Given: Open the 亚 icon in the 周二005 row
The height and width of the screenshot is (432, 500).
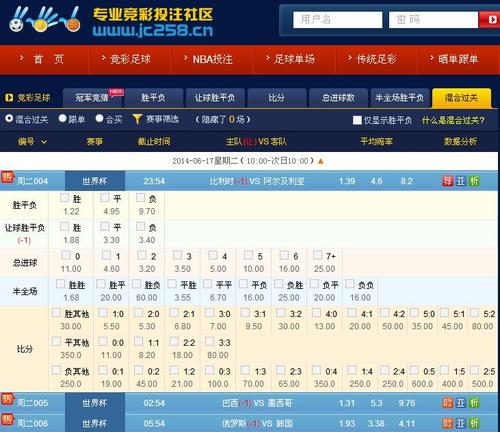Looking at the screenshot, I should pyautogui.click(x=461, y=403).
